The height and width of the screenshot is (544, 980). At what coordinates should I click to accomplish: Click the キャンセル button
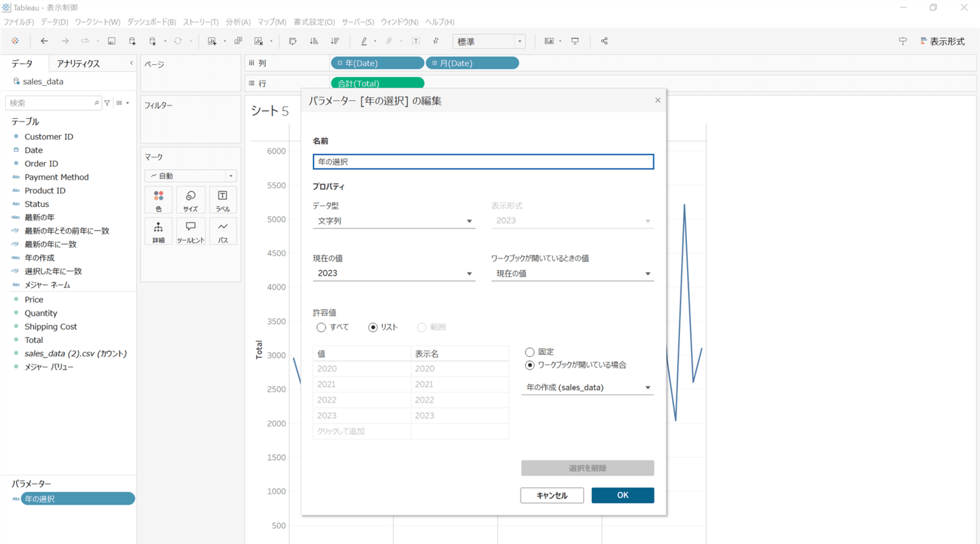pos(552,495)
